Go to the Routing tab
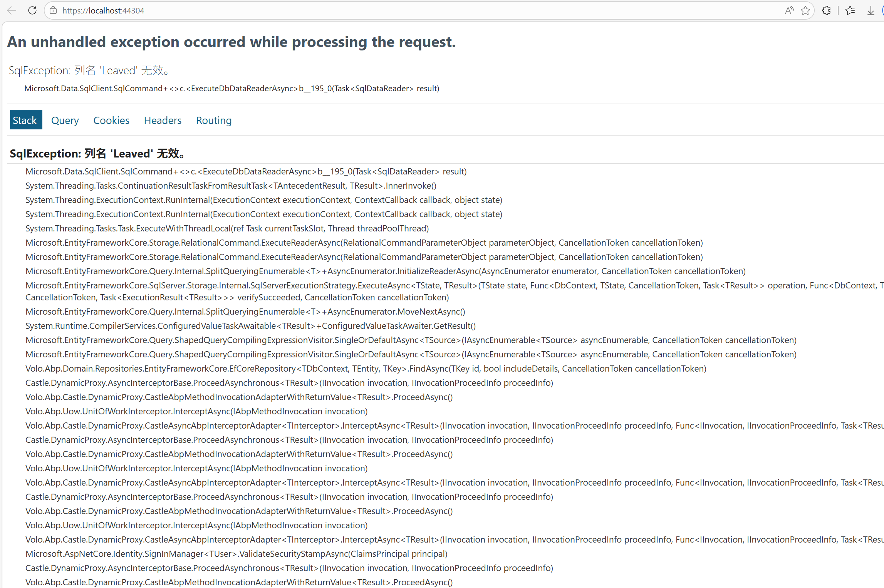 click(x=214, y=120)
